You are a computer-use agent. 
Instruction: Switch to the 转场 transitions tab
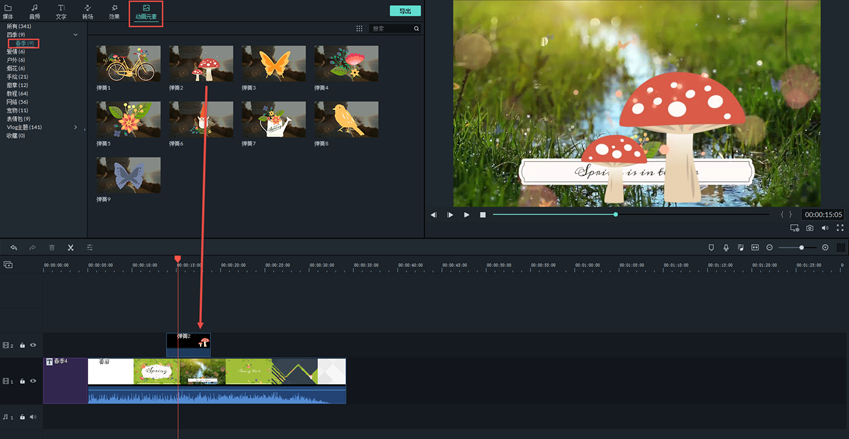click(87, 12)
